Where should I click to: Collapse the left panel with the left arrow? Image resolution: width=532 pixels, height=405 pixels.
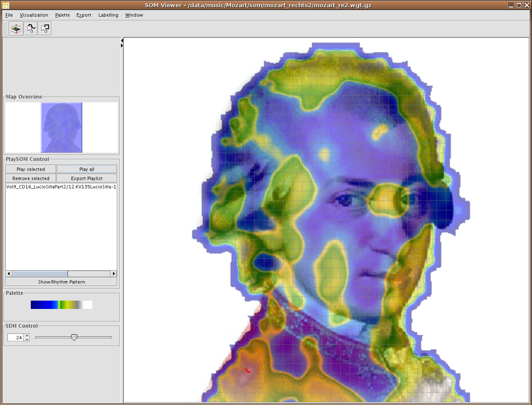click(x=122, y=40)
